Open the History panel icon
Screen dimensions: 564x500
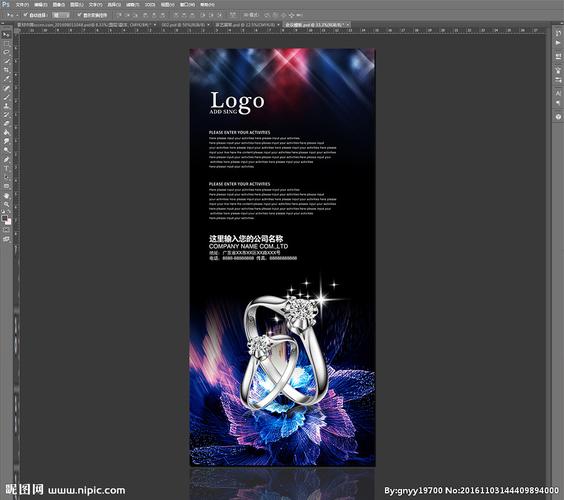pos(558,33)
